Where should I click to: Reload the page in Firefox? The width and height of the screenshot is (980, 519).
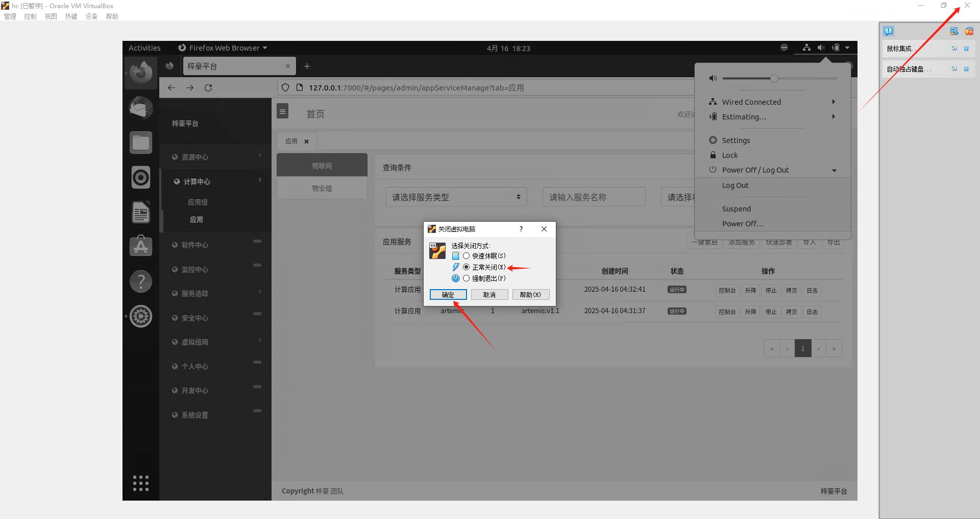[x=208, y=88]
